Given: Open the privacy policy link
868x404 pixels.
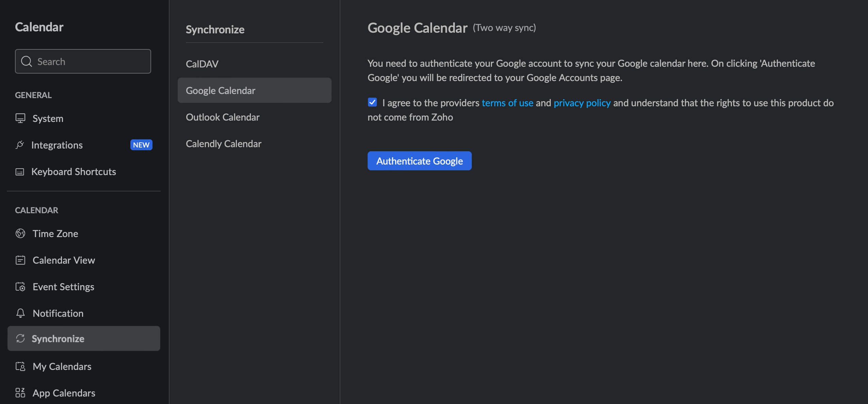Looking at the screenshot, I should click(x=582, y=103).
